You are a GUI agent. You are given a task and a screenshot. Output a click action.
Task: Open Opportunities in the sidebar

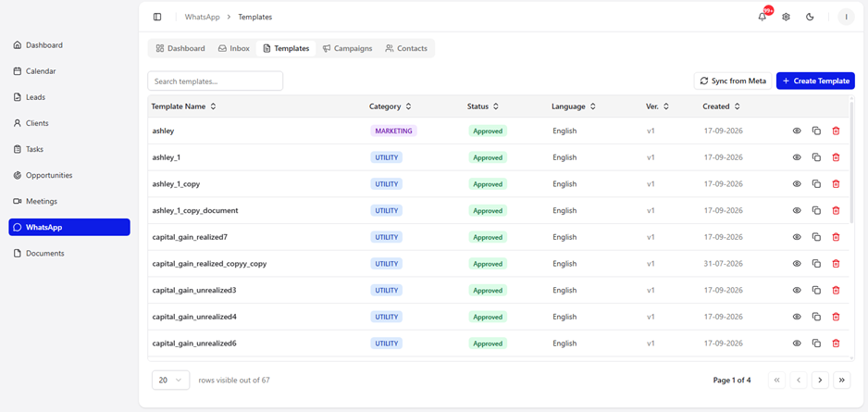coord(69,176)
